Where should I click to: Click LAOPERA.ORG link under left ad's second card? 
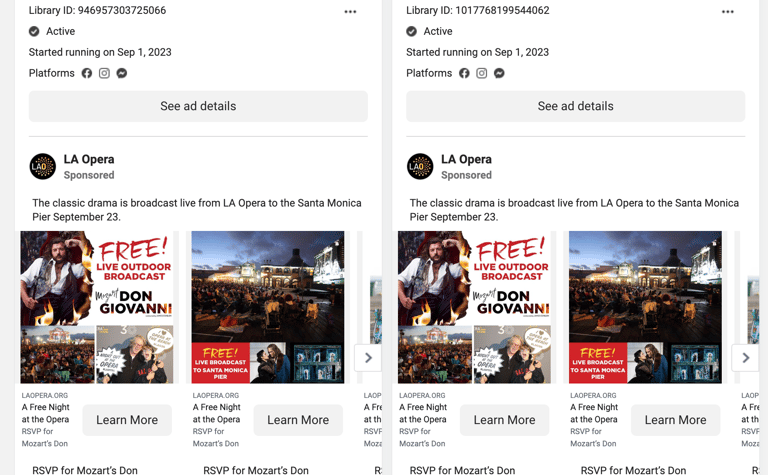tap(216, 395)
